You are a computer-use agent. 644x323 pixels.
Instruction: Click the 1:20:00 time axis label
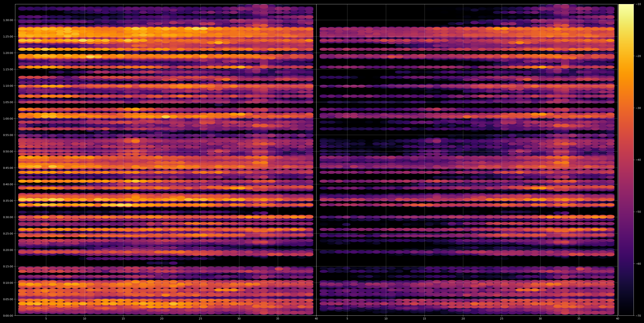8,53
